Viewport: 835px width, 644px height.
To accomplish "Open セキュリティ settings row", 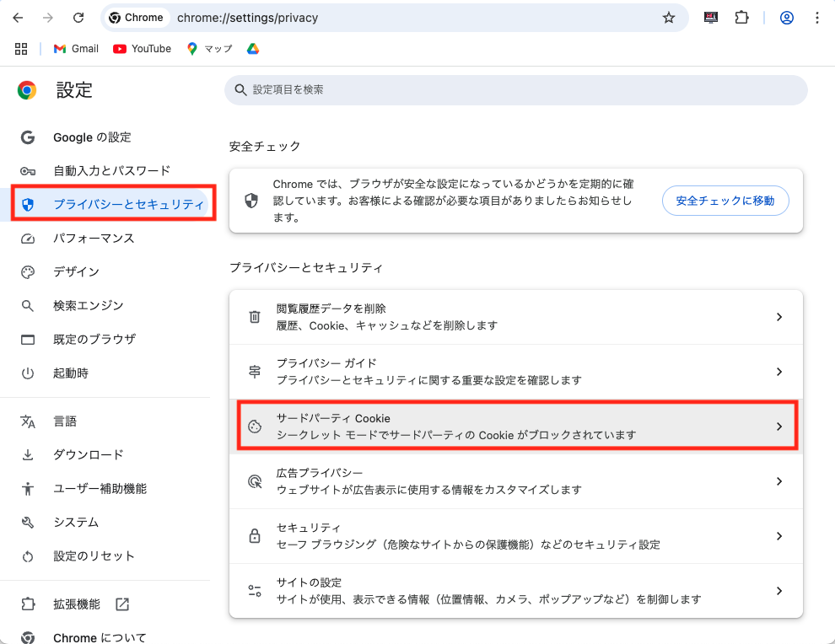I will coord(515,536).
